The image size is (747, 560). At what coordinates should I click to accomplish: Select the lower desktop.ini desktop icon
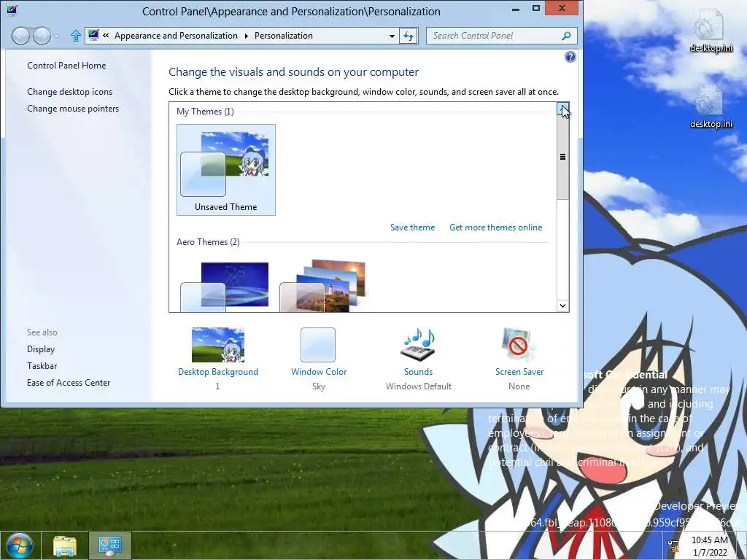711,107
